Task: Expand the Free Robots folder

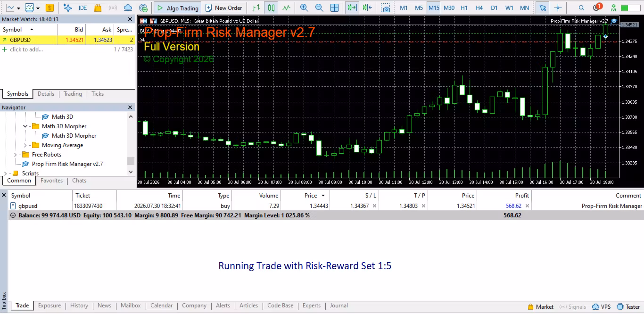Action: pos(16,155)
